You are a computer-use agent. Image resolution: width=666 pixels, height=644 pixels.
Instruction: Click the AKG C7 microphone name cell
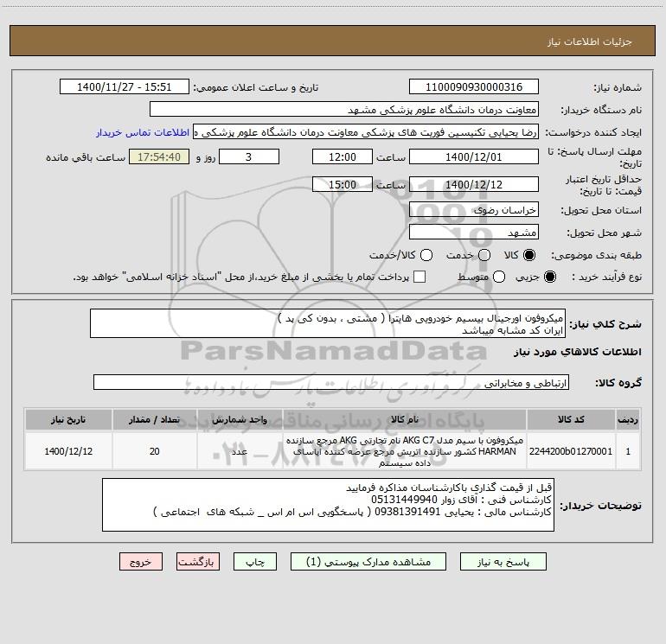tap(405, 451)
